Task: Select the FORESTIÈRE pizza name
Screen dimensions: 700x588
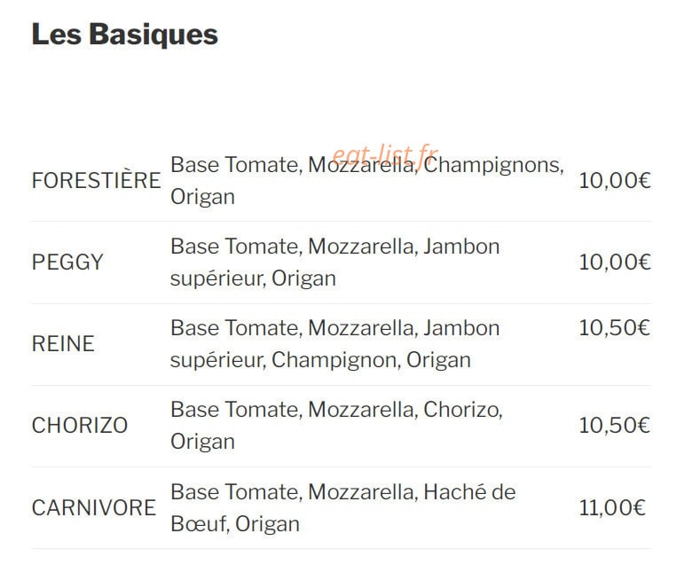Action: [97, 181]
